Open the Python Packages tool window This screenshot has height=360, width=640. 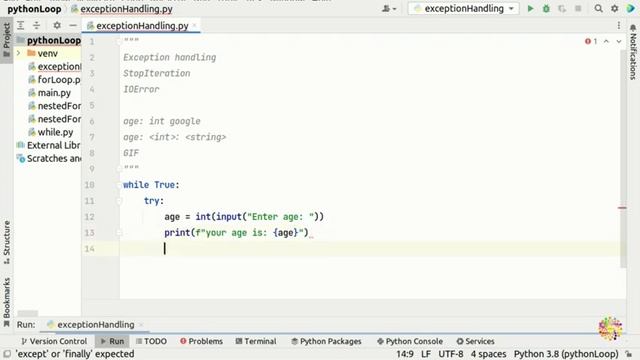pos(326,341)
